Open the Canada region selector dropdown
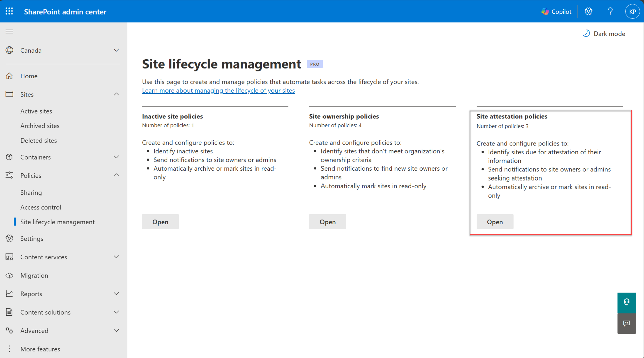The height and width of the screenshot is (358, 644). pyautogui.click(x=116, y=50)
